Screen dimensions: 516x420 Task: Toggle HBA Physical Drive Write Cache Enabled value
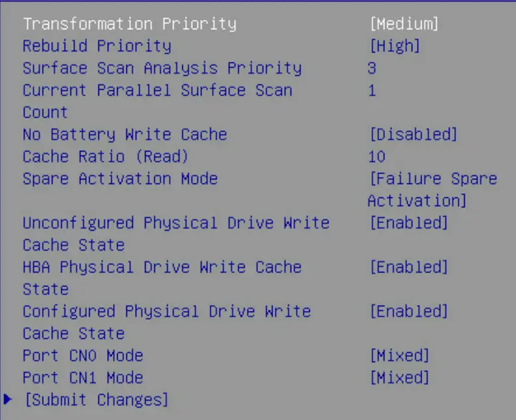coord(408,267)
